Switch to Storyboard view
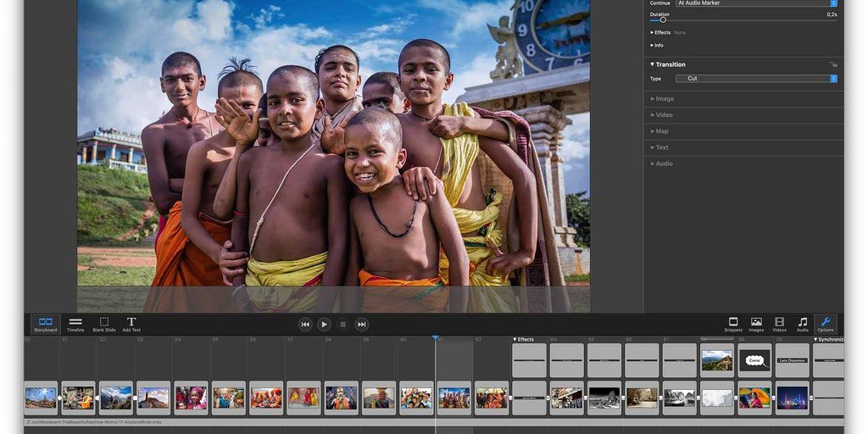Viewport: 868px width, 434px height. point(46,324)
